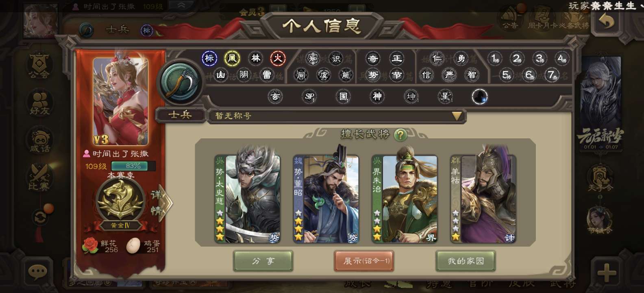The height and width of the screenshot is (293, 644).
Task: Toggle the 风 package badge
Action: pos(232,59)
